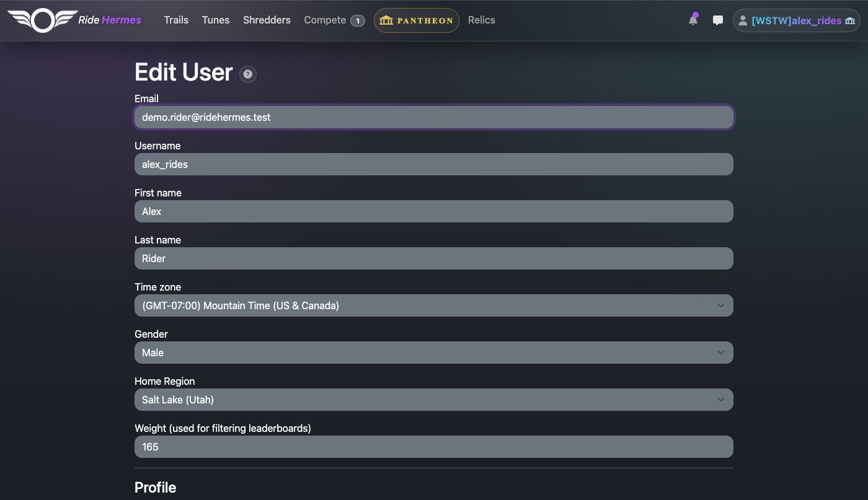Open the Relics page
The height and width of the screenshot is (500, 868).
[x=482, y=20]
